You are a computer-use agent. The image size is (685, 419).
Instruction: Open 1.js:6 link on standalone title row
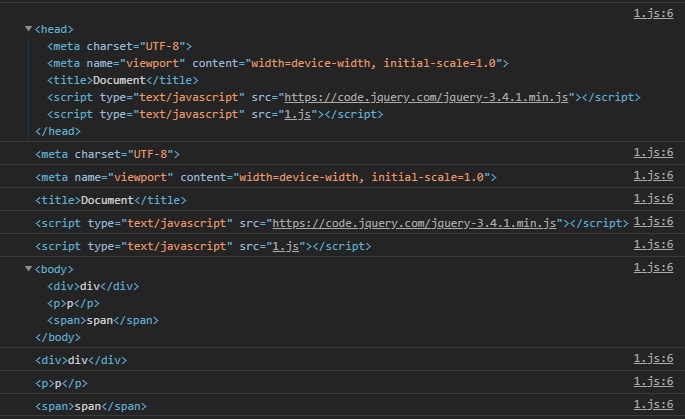653,198
